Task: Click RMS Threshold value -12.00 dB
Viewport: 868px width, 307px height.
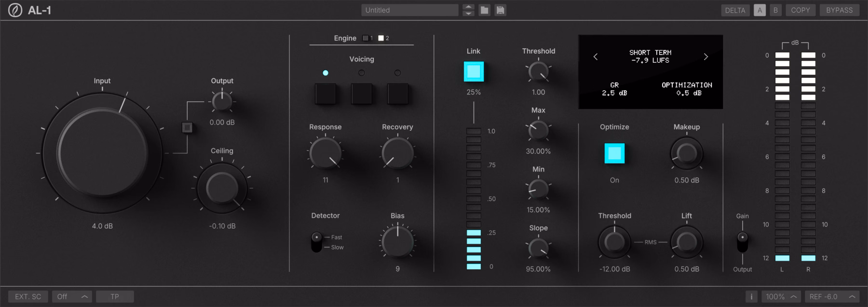Action: (x=614, y=269)
